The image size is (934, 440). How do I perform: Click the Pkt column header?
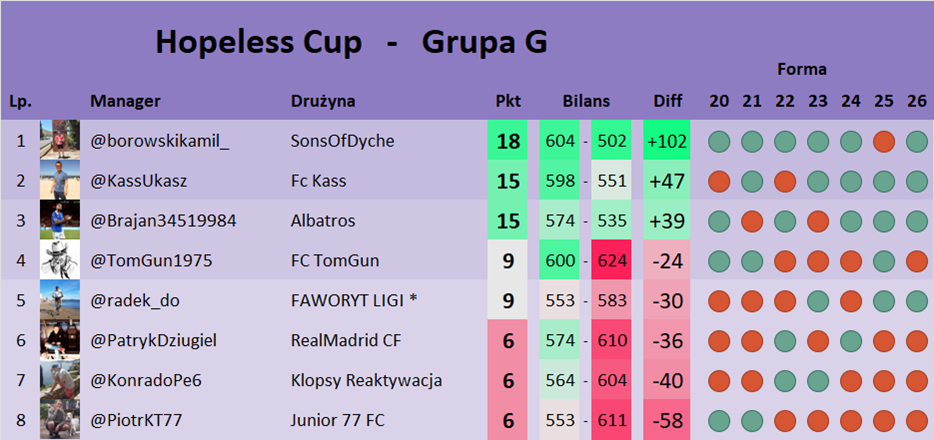pyautogui.click(x=508, y=101)
